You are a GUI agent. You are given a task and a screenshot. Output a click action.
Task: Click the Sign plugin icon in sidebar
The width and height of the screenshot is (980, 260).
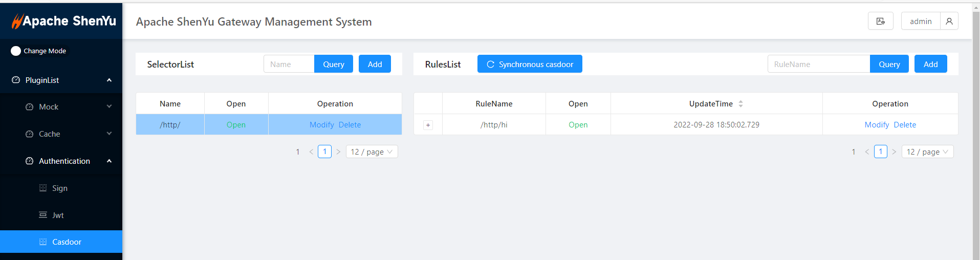[x=43, y=188]
